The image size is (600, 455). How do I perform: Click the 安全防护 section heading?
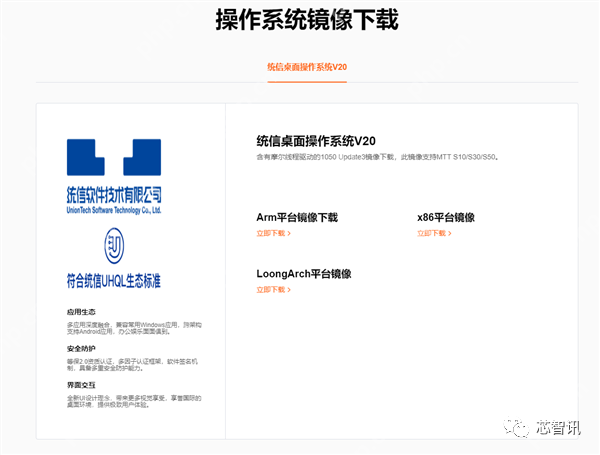(x=81, y=349)
